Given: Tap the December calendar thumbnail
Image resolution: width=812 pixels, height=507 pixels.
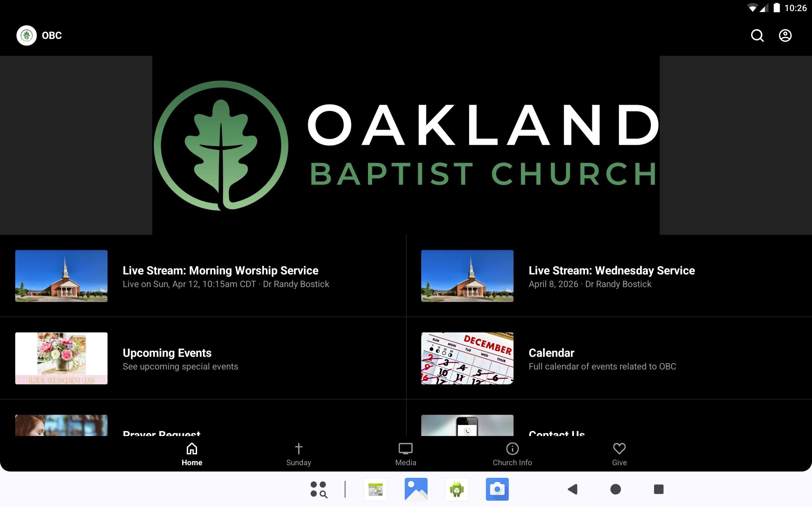Looking at the screenshot, I should click(467, 358).
